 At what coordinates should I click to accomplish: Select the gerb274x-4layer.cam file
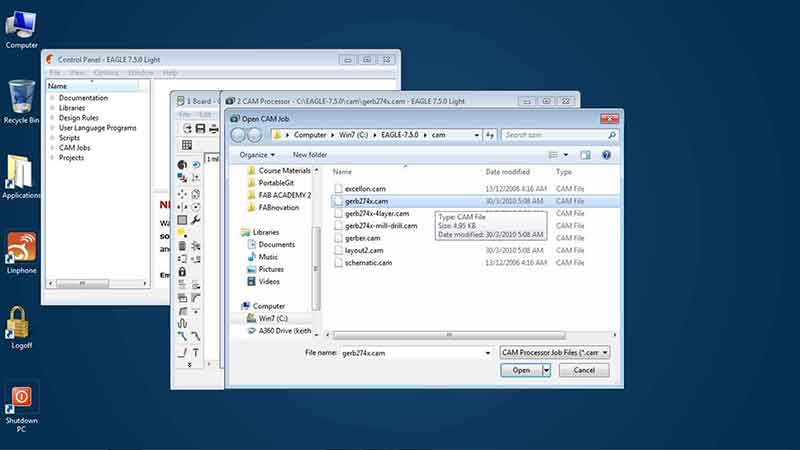point(377,214)
